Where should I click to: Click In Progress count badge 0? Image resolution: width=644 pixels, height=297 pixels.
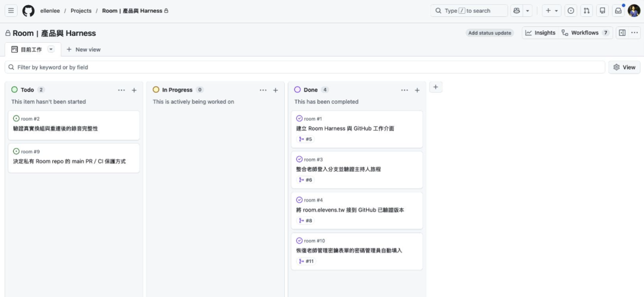coord(199,90)
